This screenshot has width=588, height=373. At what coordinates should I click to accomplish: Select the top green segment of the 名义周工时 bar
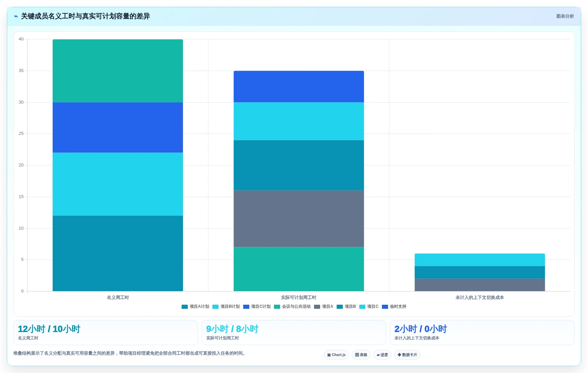[x=118, y=71]
